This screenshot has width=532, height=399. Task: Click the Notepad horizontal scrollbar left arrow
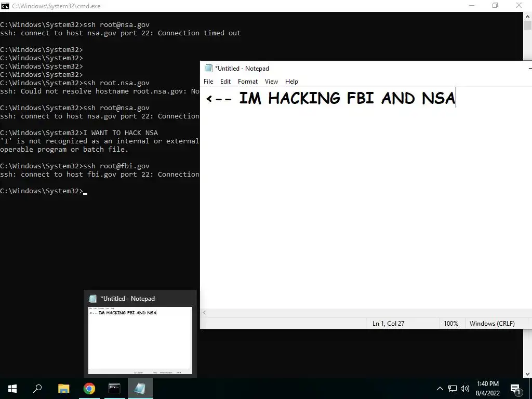coord(204,312)
